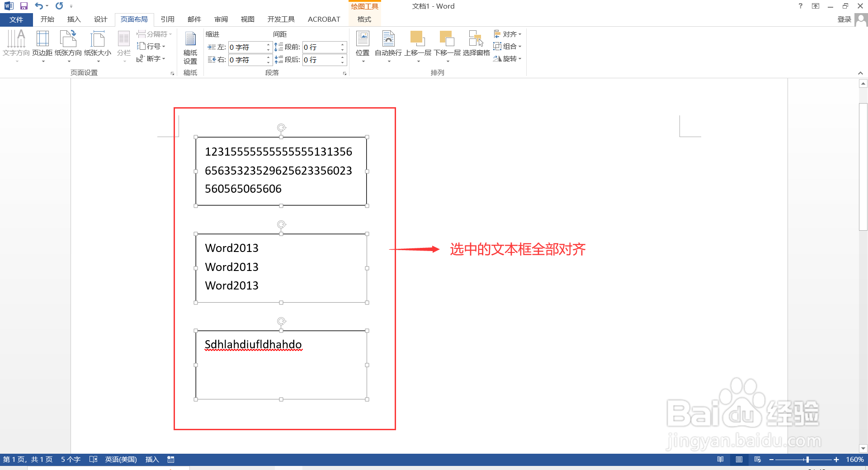
Task: Open the File (文件) tab
Action: pos(16,19)
